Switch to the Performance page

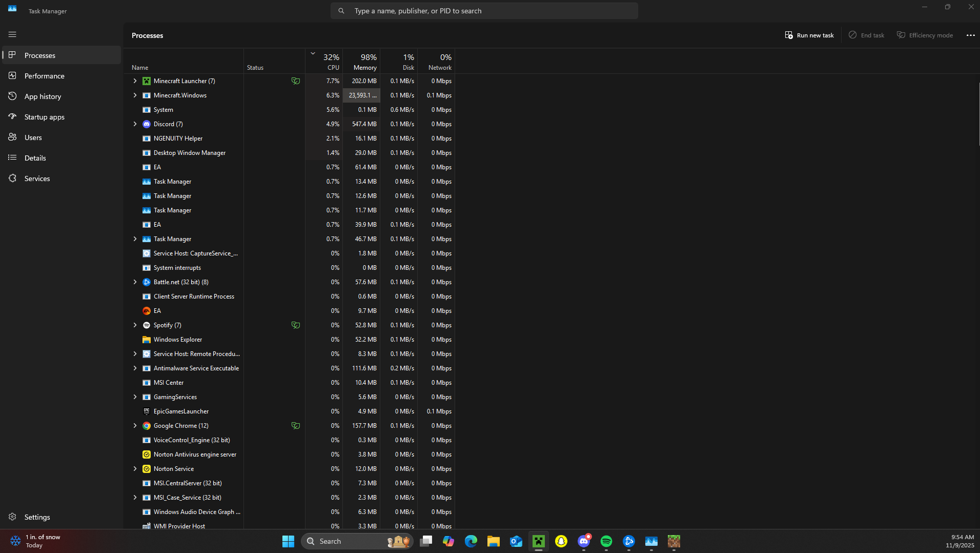[x=44, y=76]
